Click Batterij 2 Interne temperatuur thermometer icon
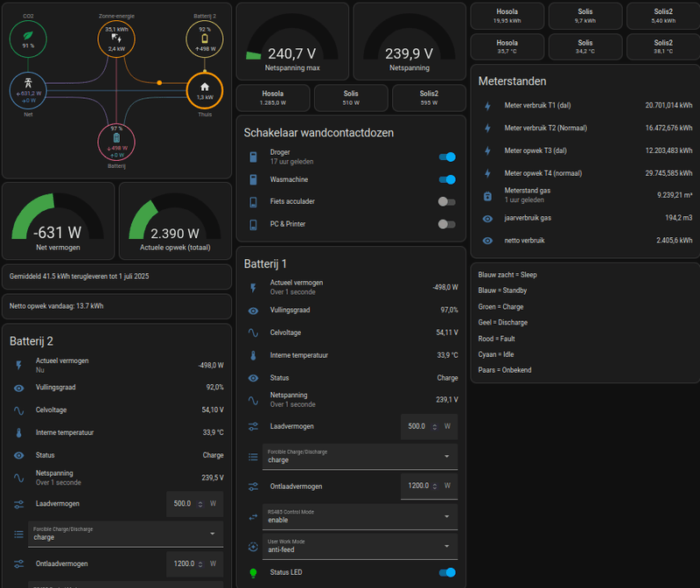 (18, 432)
